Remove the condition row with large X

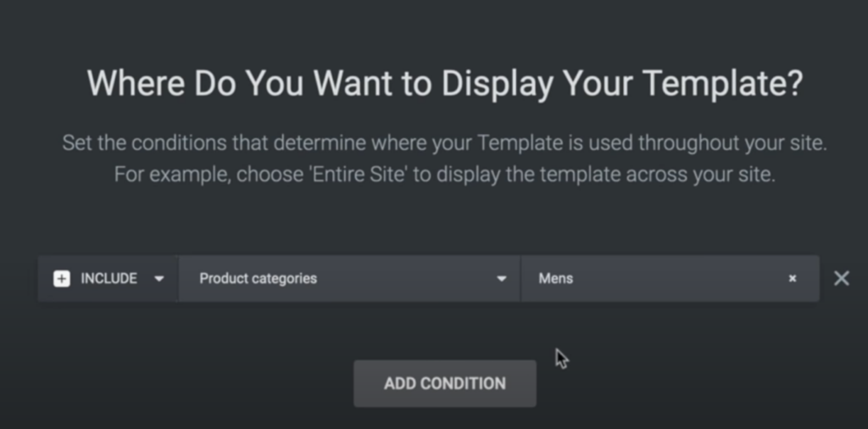(x=842, y=278)
